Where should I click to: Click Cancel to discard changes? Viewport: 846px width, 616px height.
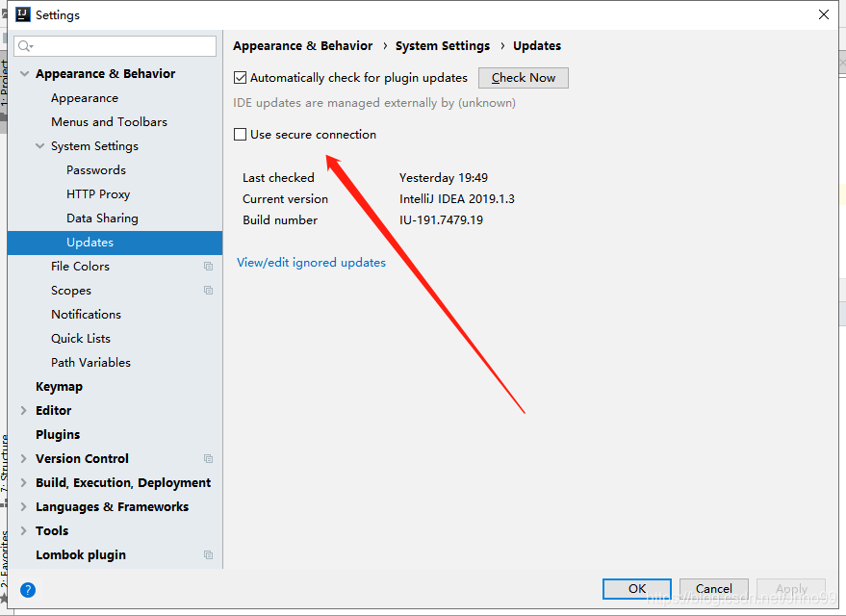[714, 588]
